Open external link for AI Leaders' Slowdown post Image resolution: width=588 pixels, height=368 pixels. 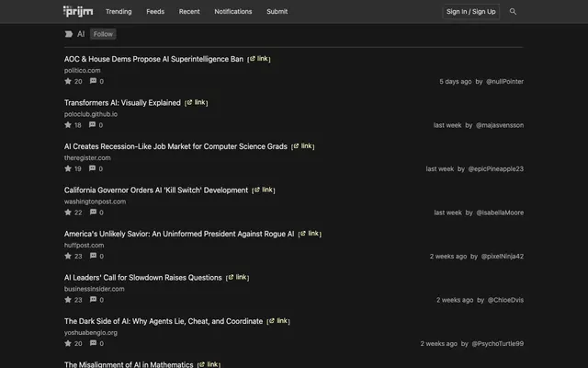237,278
